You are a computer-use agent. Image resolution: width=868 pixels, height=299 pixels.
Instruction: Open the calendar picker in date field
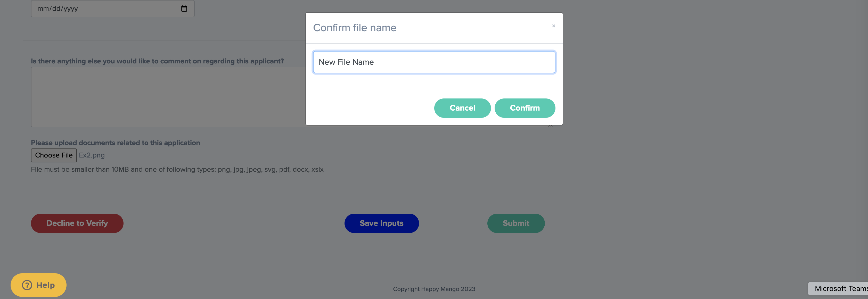(184, 9)
